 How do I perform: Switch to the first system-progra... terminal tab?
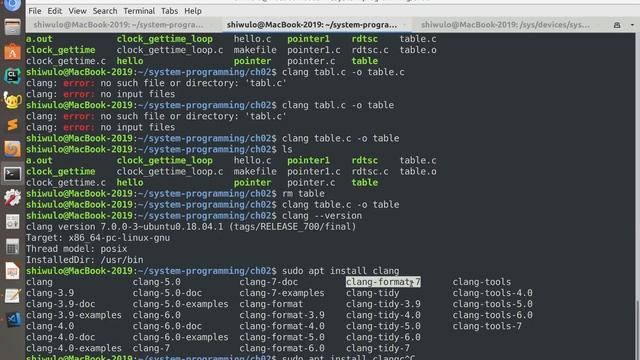tap(118, 25)
